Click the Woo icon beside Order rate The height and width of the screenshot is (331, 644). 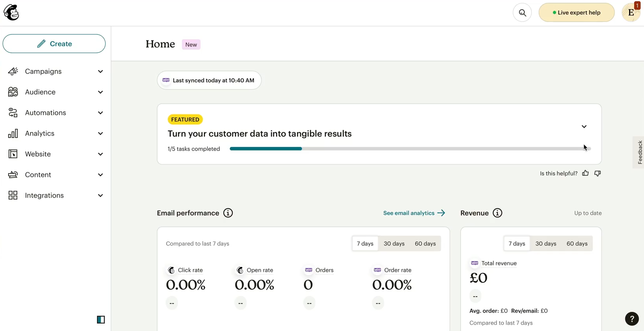point(378,270)
